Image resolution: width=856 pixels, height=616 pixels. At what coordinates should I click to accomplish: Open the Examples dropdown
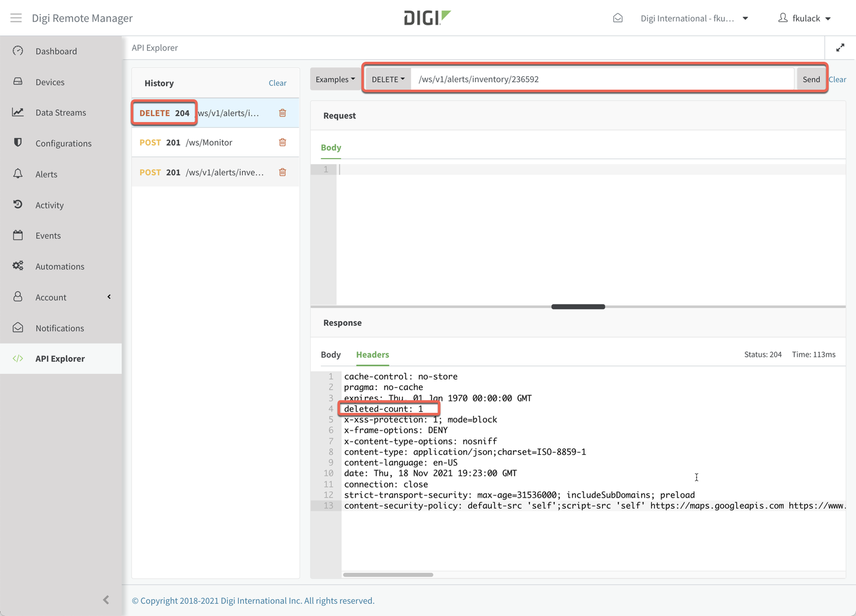tap(335, 79)
